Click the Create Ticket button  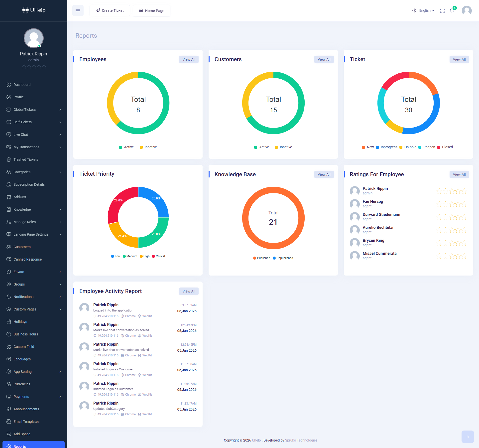tap(110, 11)
